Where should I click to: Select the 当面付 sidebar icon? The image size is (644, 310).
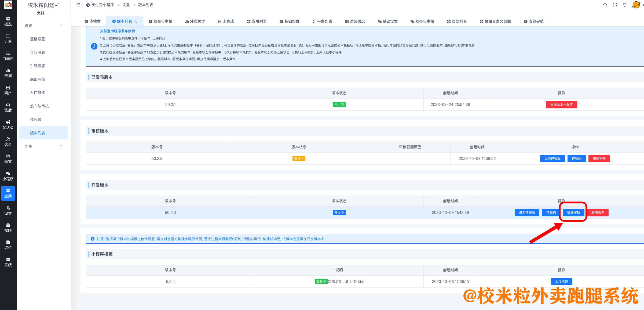point(8,56)
